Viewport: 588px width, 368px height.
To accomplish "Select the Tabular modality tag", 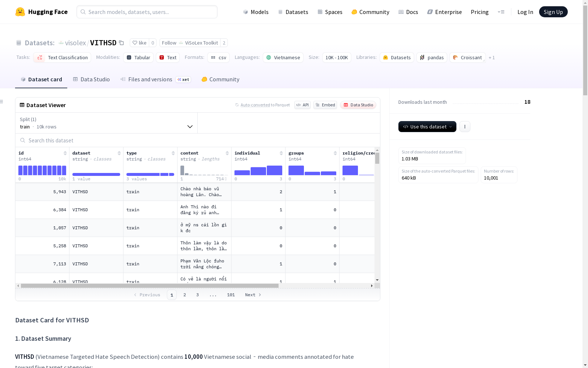I will tap(138, 57).
